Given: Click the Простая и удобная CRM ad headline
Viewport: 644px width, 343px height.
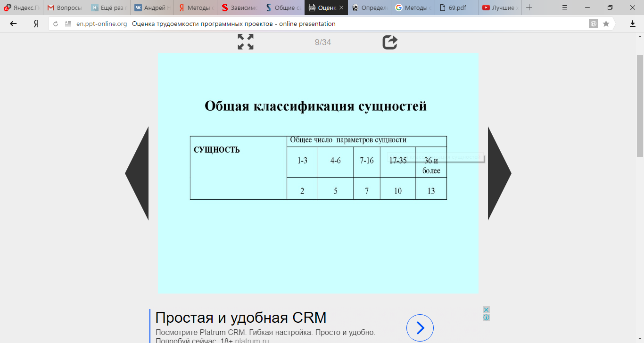Looking at the screenshot, I should 240,318.
